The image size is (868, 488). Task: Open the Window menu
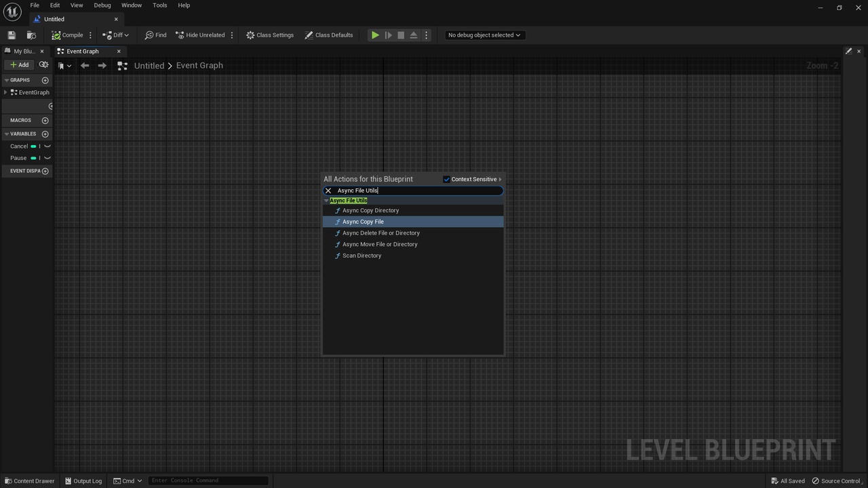[132, 5]
